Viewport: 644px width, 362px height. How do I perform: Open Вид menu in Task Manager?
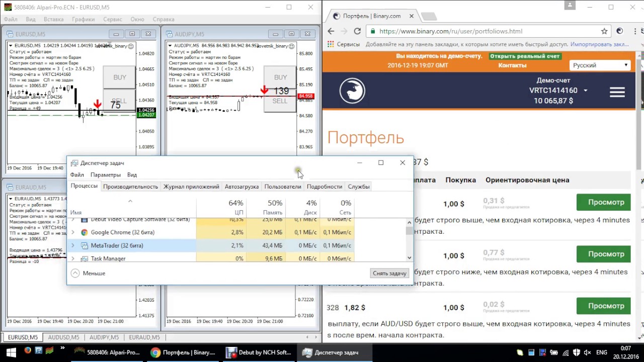click(132, 175)
